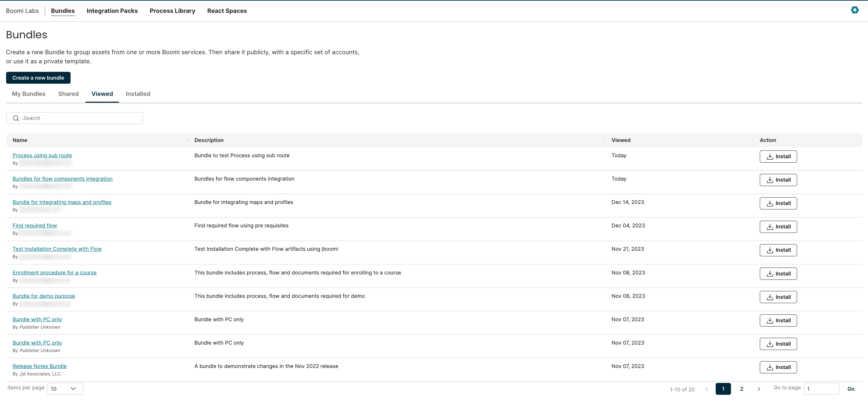Install Enrollment procedure for a course bundle
The height and width of the screenshot is (408, 868).
778,274
